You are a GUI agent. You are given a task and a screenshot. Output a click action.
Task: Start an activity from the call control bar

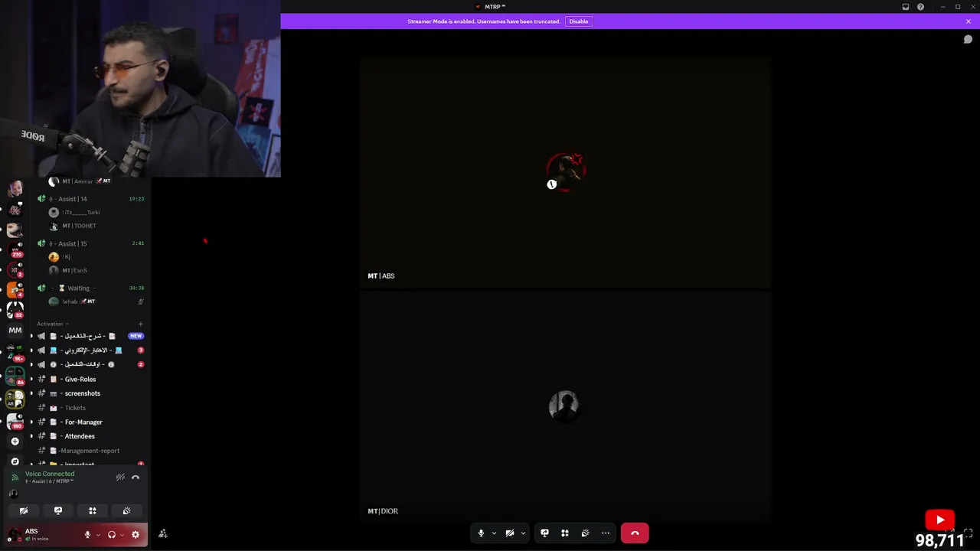point(565,533)
